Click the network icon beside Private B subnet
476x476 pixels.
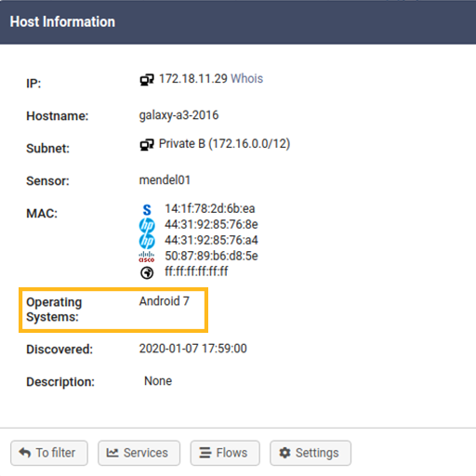click(147, 145)
